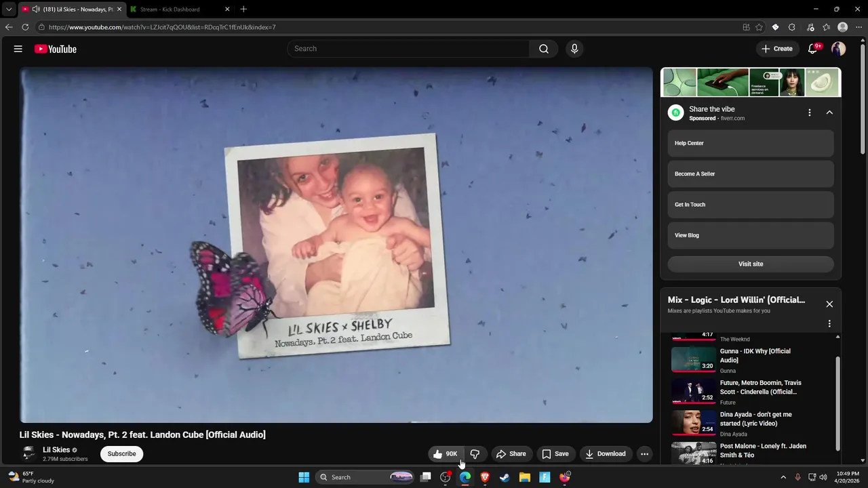Open File Explorer from taskbar

(525, 477)
